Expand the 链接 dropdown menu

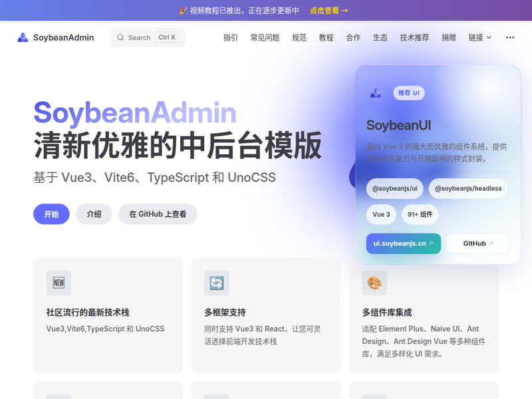(x=479, y=38)
